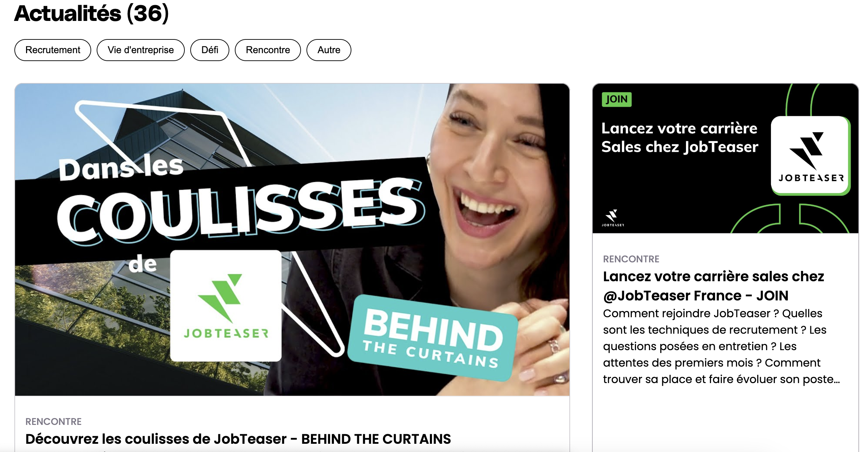Click the Actualités (36) section heading
868x452 pixels.
pyautogui.click(x=92, y=13)
